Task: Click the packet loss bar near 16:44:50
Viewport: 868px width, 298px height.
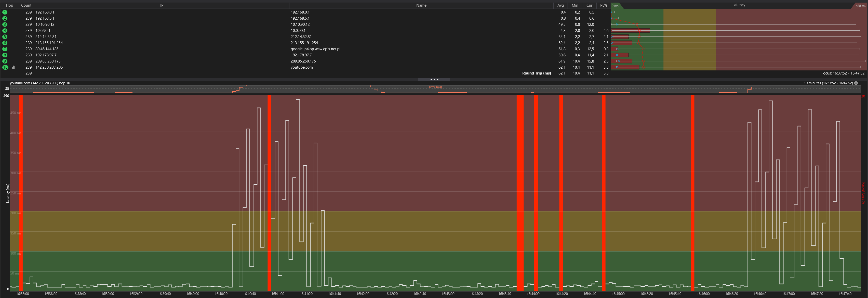Action: click(x=604, y=193)
